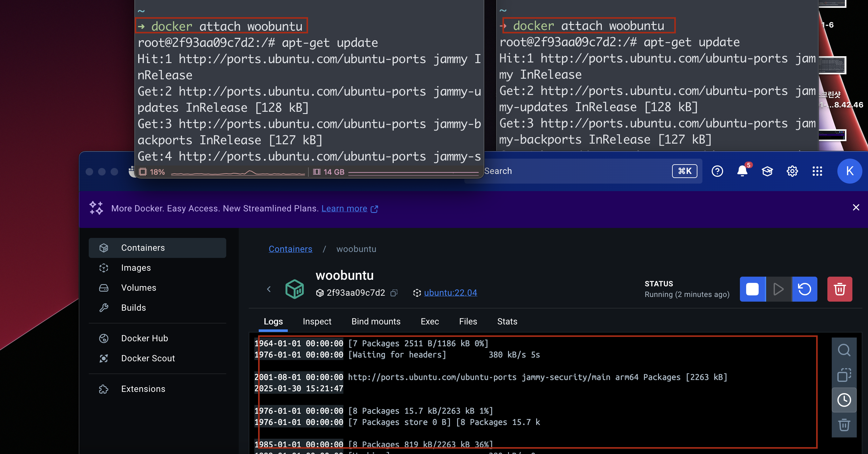Toggle log timestamps with the clock icon

tap(844, 400)
